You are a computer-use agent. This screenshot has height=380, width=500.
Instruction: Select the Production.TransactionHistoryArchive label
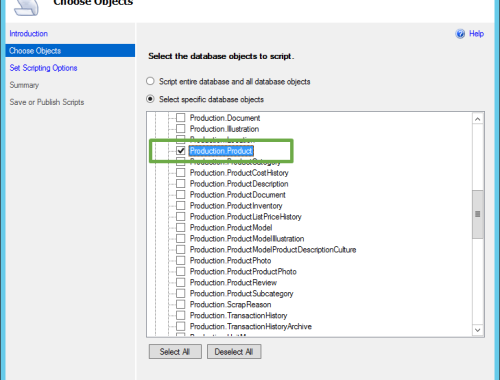pos(251,326)
